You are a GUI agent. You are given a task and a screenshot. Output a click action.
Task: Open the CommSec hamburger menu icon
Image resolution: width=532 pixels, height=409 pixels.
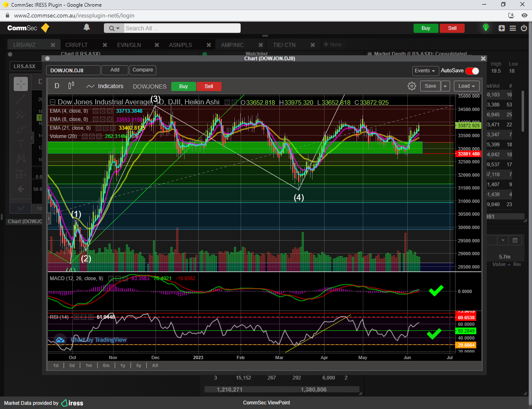pos(512,28)
